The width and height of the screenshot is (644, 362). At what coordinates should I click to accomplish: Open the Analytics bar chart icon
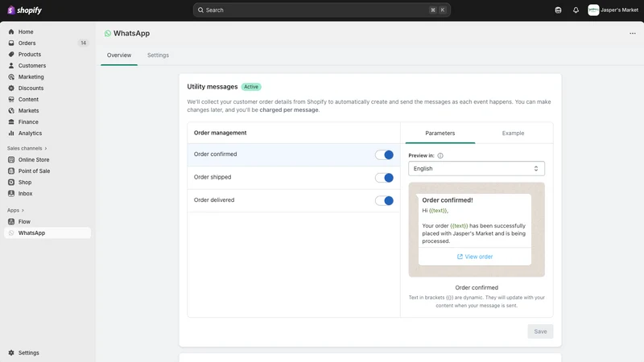[11, 134]
